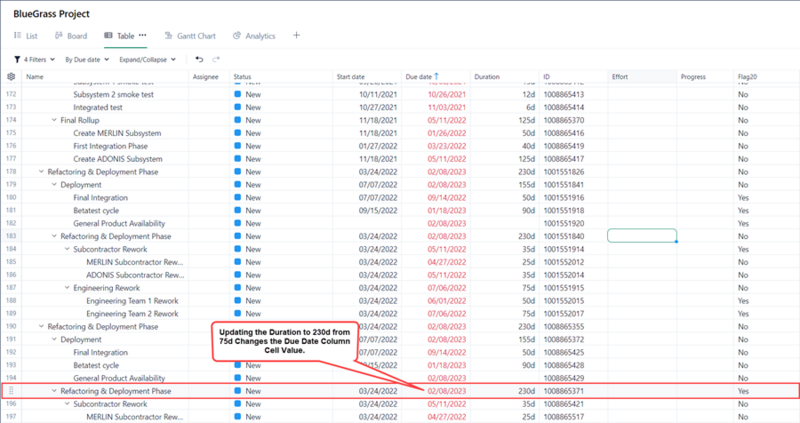Click due date 06/01/2022 cell
This screenshot has height=423, width=800.
coord(446,301)
